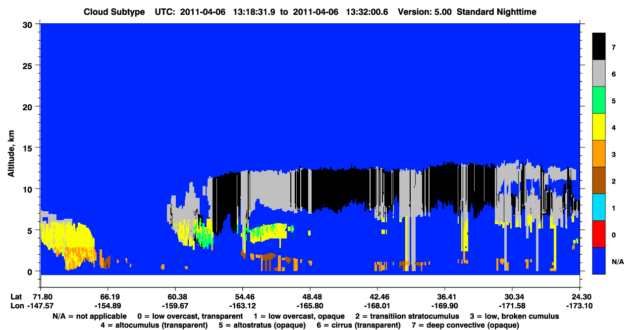Select the orange legend swatch labeled 3

click(599, 154)
